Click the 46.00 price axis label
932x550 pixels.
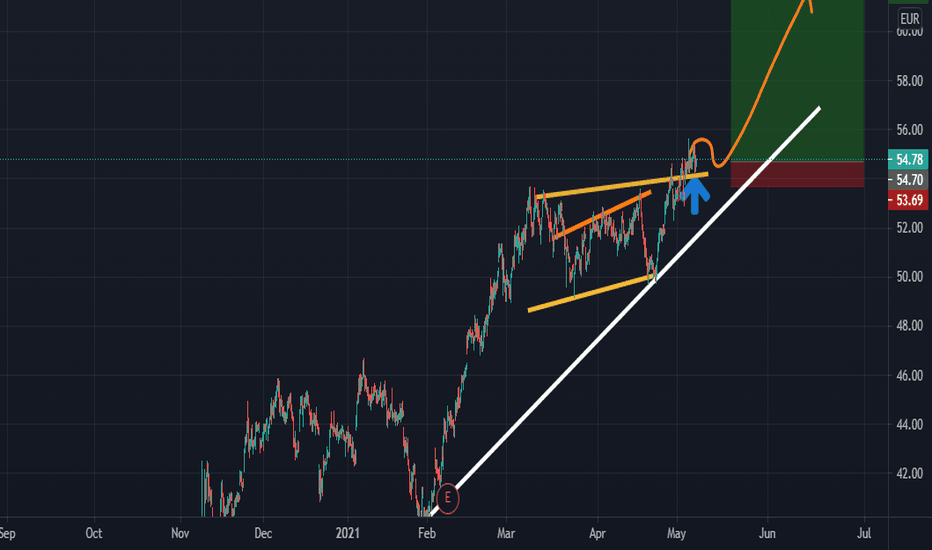point(909,375)
